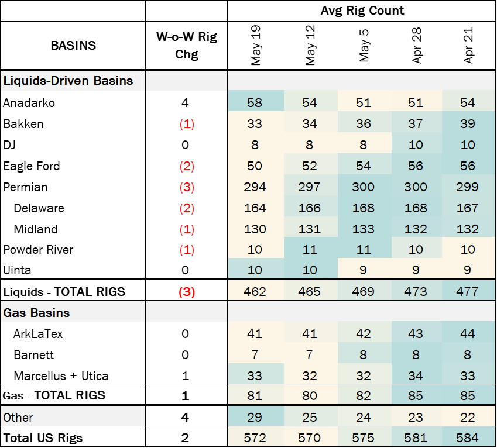Select the Midland row label
The width and height of the screenshot is (497, 448).
pyautogui.click(x=36, y=229)
